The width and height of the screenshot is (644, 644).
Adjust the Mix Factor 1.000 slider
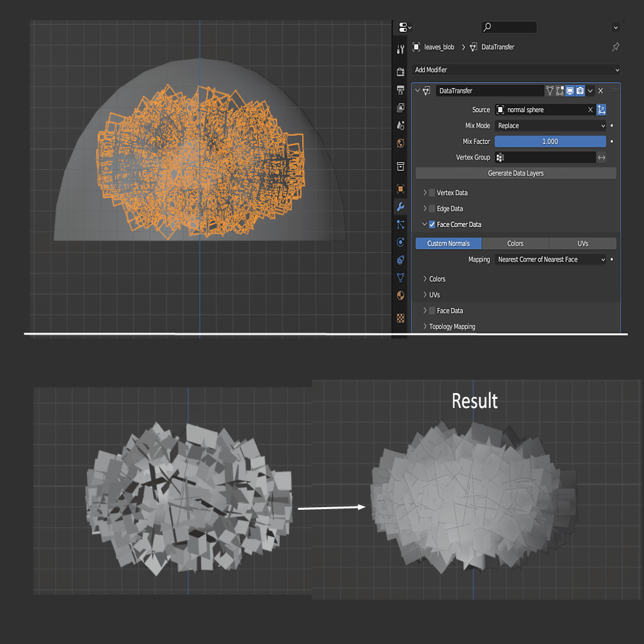(x=551, y=141)
